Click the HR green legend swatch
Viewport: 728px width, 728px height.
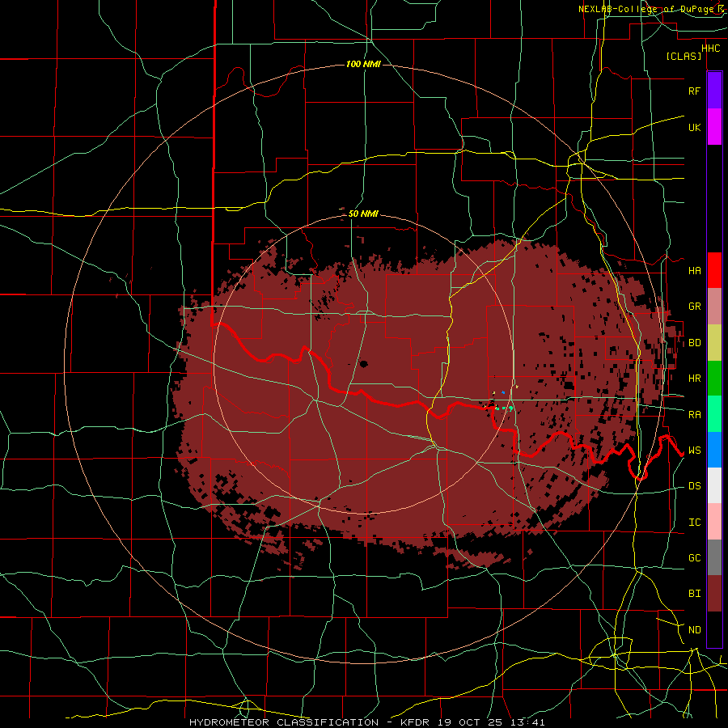tap(714, 378)
